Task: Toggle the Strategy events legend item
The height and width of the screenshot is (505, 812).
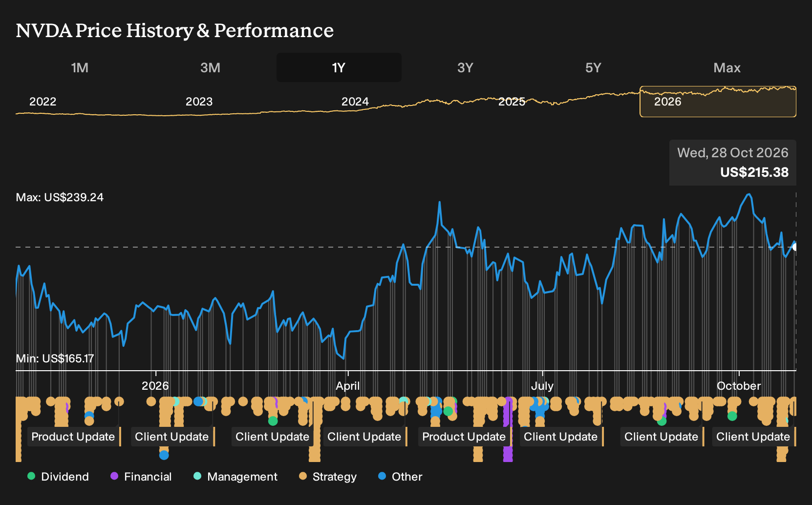Action: point(328,477)
